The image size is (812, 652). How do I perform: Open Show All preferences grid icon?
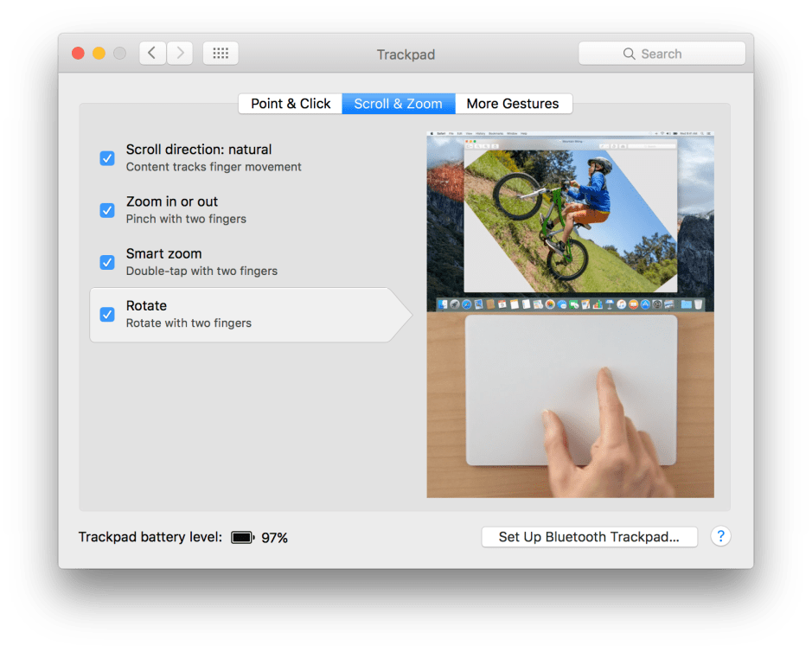click(x=221, y=54)
